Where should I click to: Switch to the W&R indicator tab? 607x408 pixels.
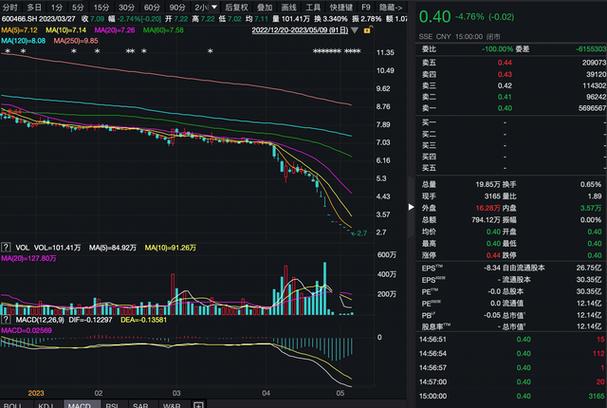tap(172, 405)
